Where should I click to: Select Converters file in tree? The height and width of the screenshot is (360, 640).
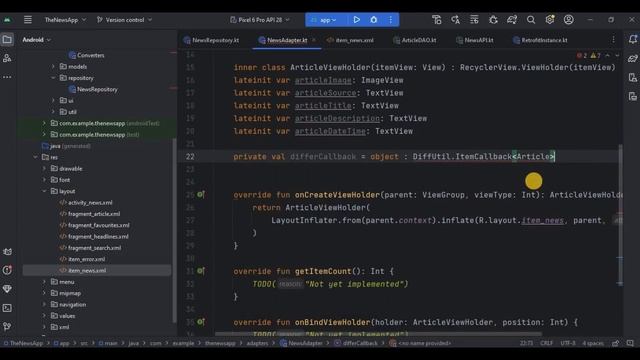point(87,55)
